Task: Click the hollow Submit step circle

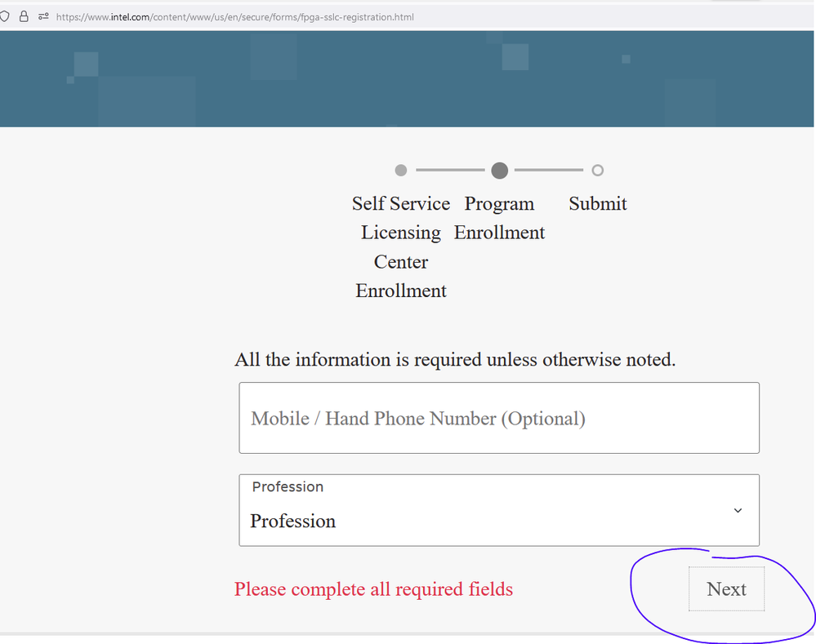Action: 598,171
